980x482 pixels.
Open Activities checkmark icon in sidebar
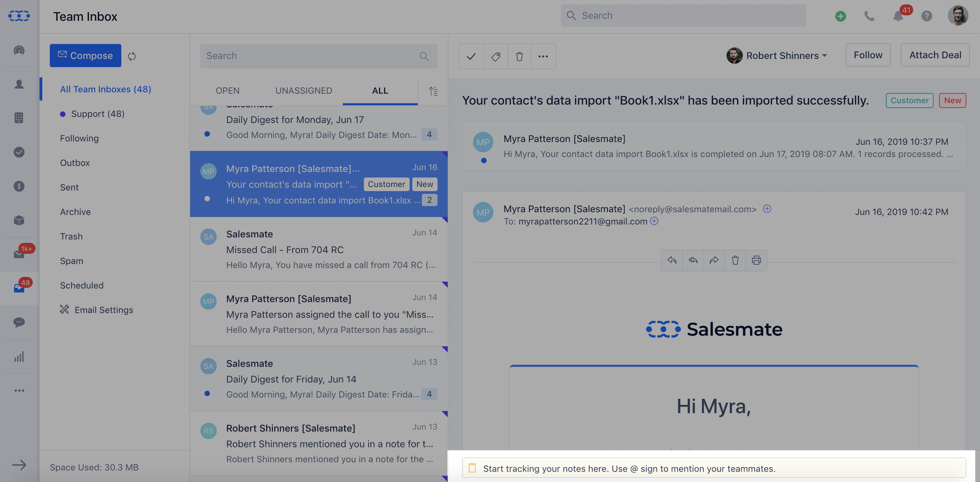click(x=19, y=152)
